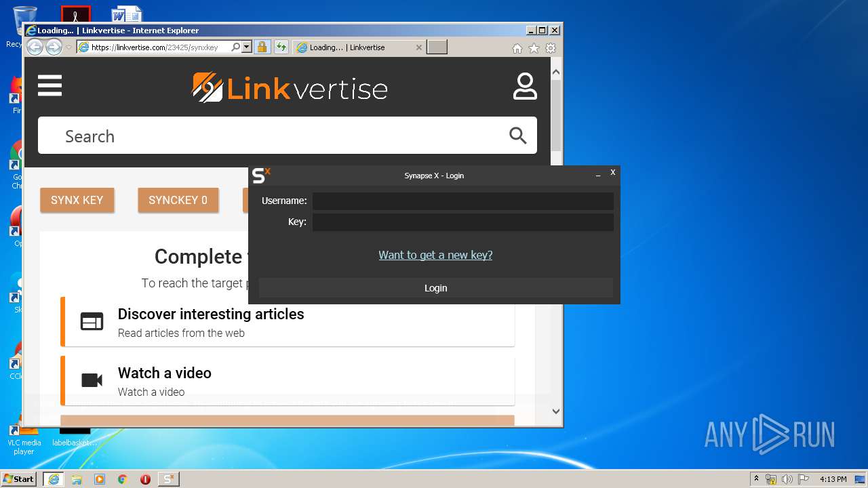Open the IE Home page icon
This screenshot has width=868, height=488.
coord(517,48)
